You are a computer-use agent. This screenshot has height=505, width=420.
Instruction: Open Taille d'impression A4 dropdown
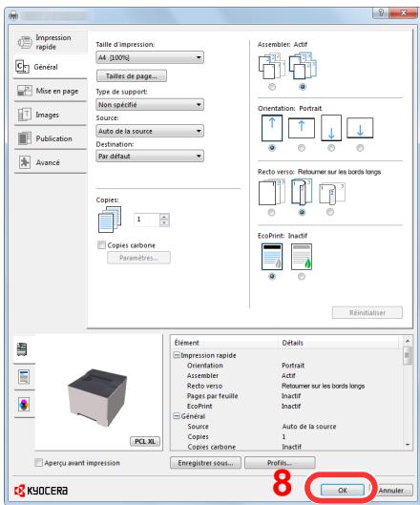[x=150, y=57]
